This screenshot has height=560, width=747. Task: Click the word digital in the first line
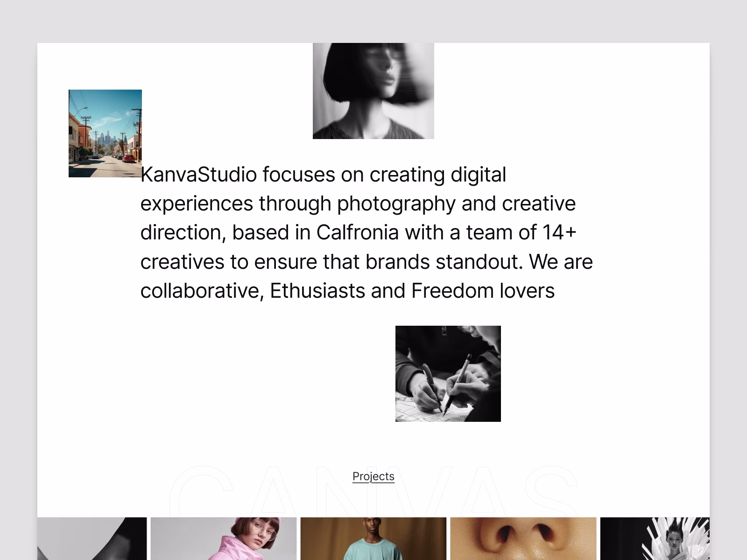pos(478,175)
